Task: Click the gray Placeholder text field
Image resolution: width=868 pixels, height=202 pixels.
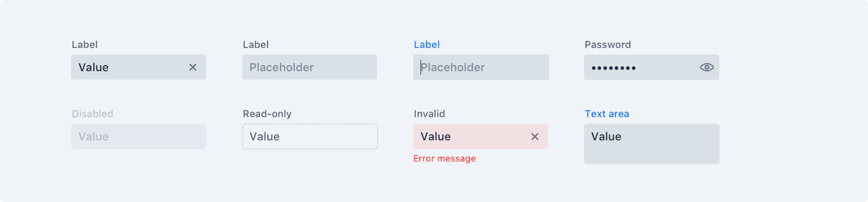Action: tap(310, 67)
